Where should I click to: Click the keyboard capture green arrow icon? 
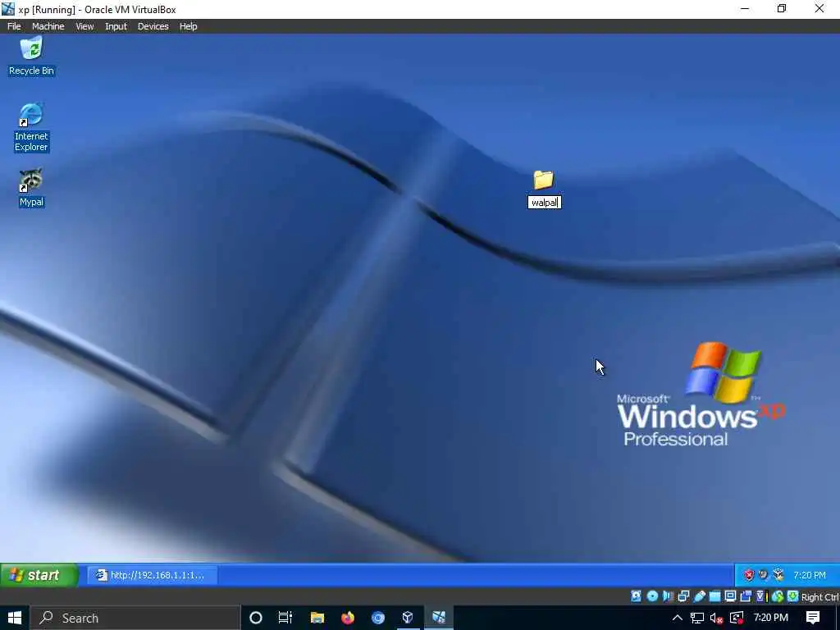[x=793, y=596]
